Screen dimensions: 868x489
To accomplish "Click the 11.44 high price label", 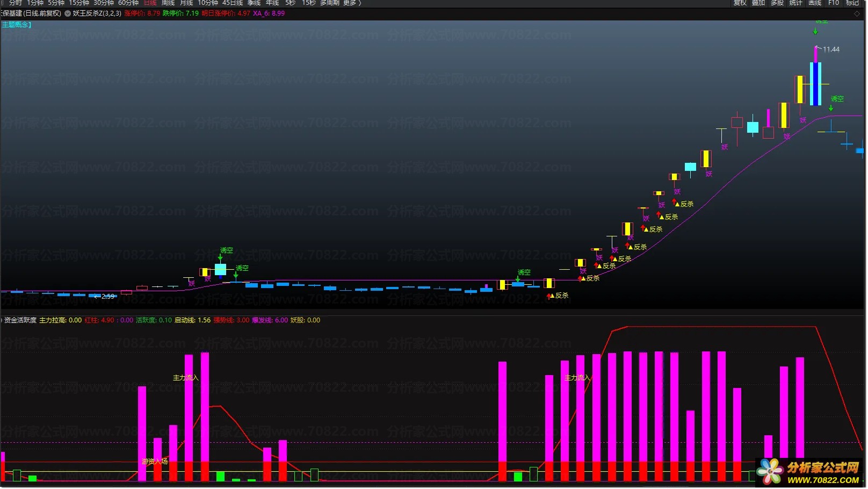I will 831,49.
